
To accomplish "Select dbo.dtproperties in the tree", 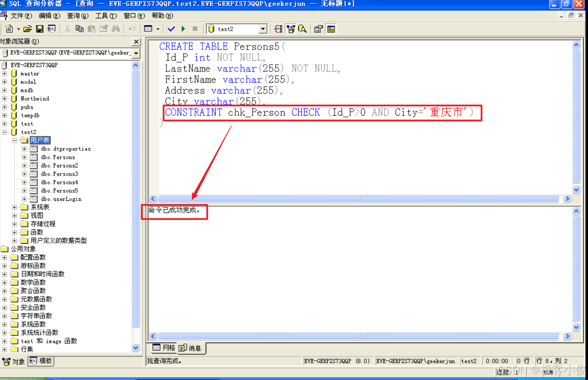I will (x=65, y=149).
